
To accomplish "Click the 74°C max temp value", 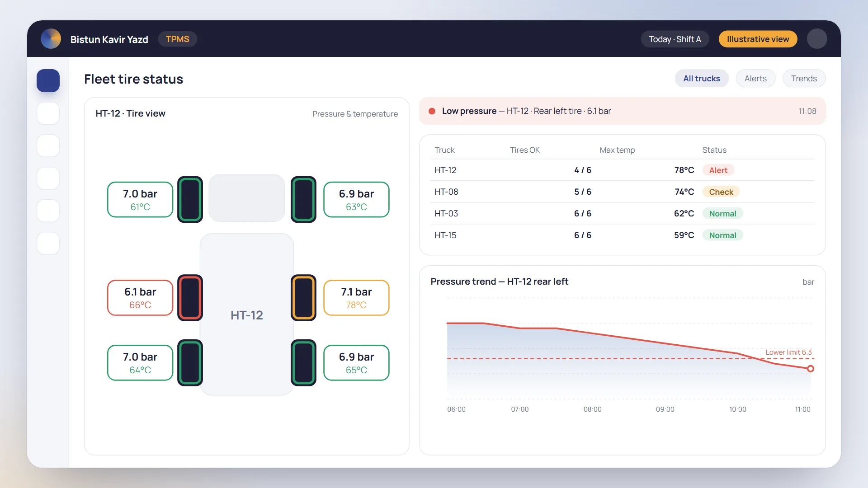I will click(684, 192).
